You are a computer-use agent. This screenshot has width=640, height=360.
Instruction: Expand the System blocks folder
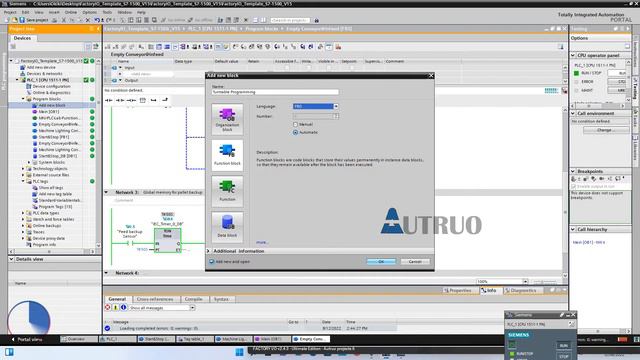tap(29, 162)
